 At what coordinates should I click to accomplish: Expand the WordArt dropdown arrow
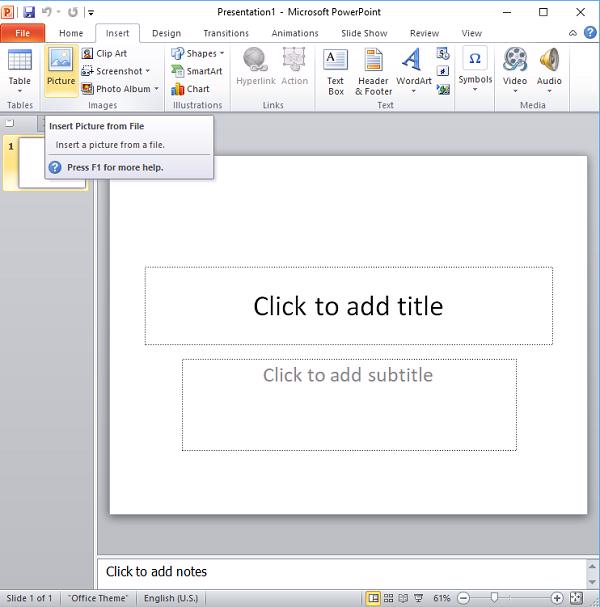(x=413, y=92)
